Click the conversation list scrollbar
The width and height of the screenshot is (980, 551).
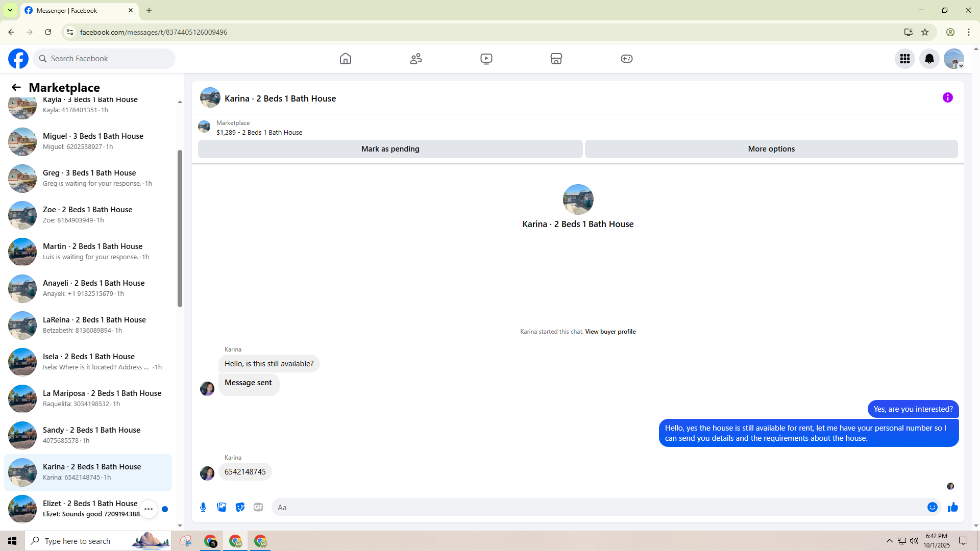180,229
